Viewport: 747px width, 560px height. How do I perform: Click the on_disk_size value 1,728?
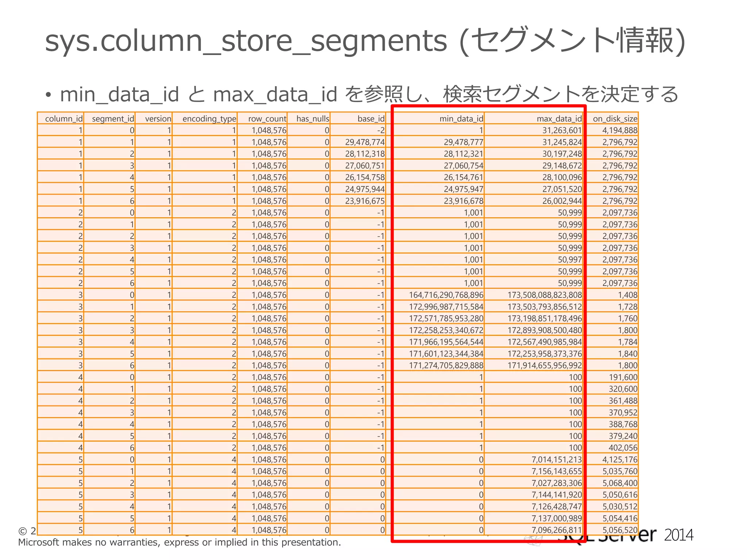click(628, 307)
